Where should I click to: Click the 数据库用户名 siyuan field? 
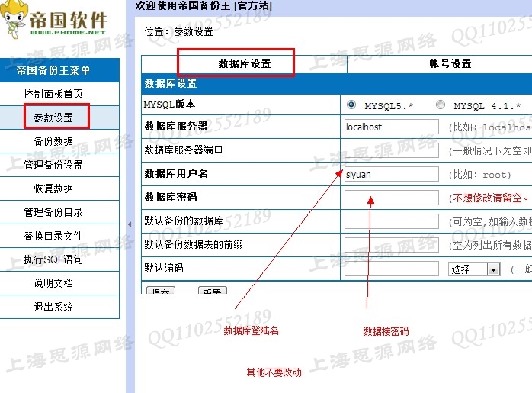point(392,174)
